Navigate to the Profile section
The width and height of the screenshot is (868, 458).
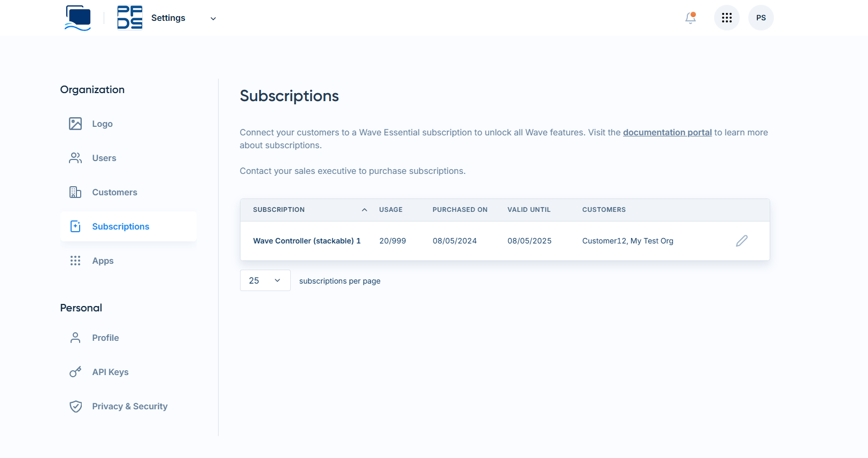pos(105,338)
